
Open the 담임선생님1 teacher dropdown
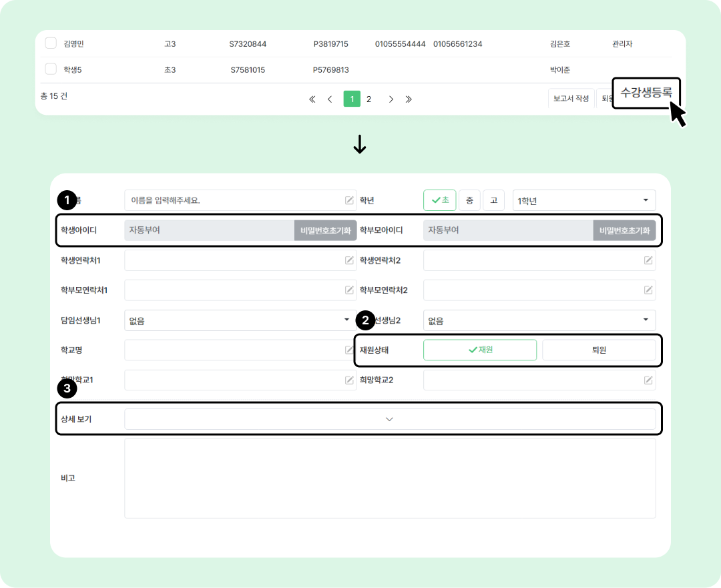(x=240, y=320)
